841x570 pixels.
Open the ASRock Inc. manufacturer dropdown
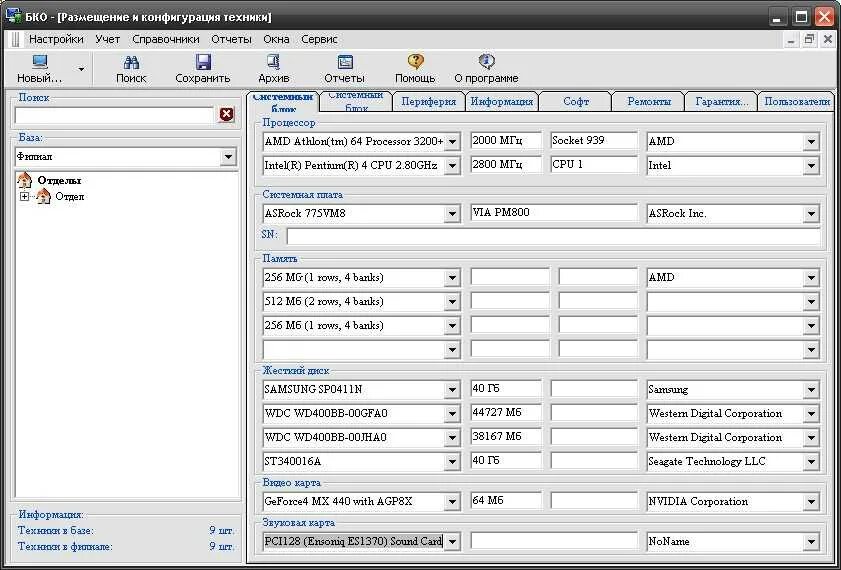811,213
